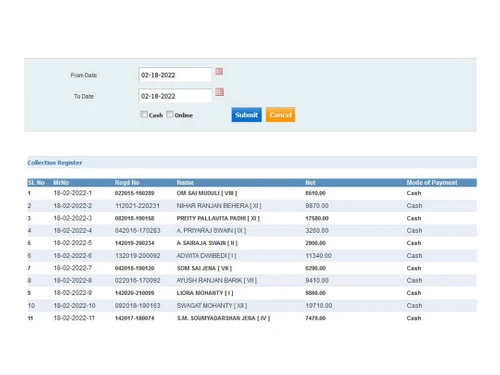Click the name SWAGAT MOHANTY [XII]
The width and height of the screenshot is (500, 375).
coord(212,305)
